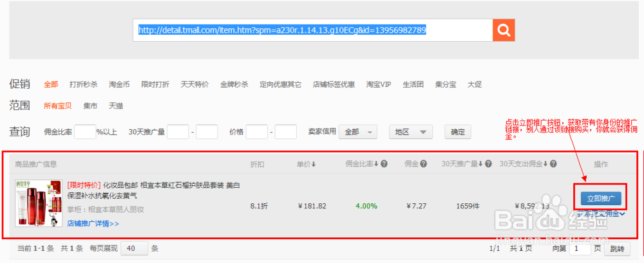Sort by 30天支出佣金 column arrow
This screenshot has height=263, width=644.
(x=545, y=164)
